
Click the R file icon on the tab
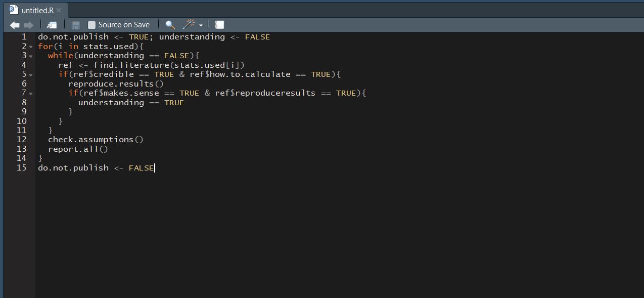(x=14, y=10)
